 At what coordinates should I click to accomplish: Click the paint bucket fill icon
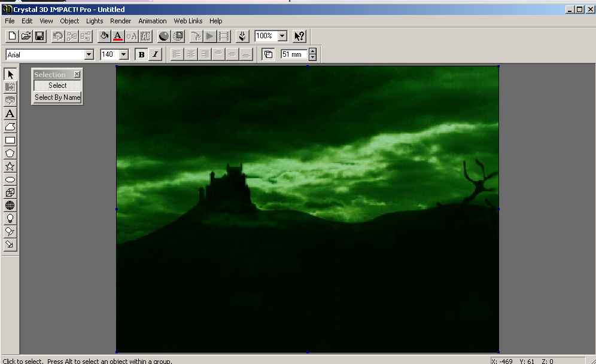104,36
